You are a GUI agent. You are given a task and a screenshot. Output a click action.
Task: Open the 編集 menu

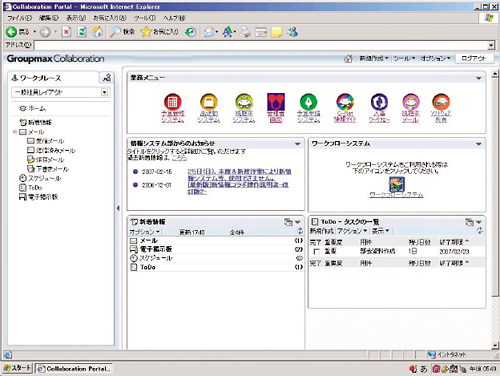[49, 18]
